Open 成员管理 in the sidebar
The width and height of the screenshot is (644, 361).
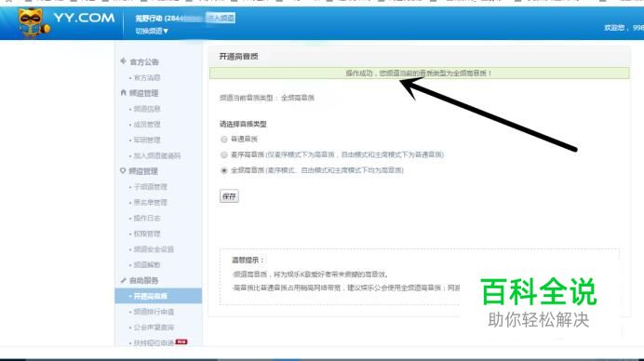click(147, 125)
